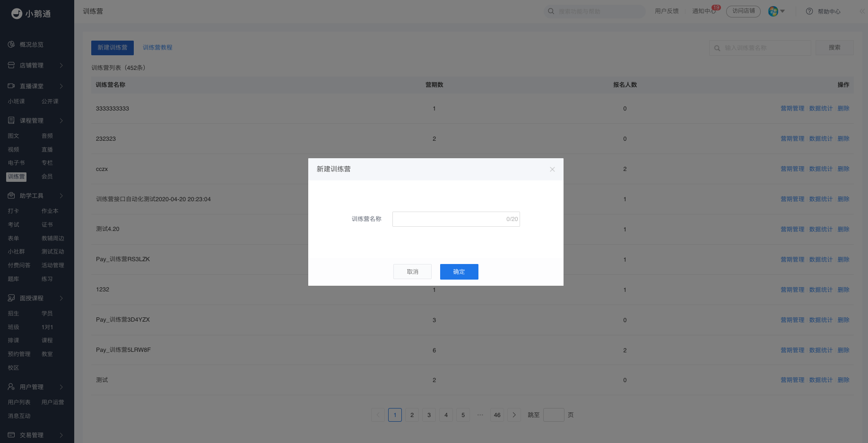The width and height of the screenshot is (868, 443).
Task: Click 删除 for cczx row
Action: [843, 169]
